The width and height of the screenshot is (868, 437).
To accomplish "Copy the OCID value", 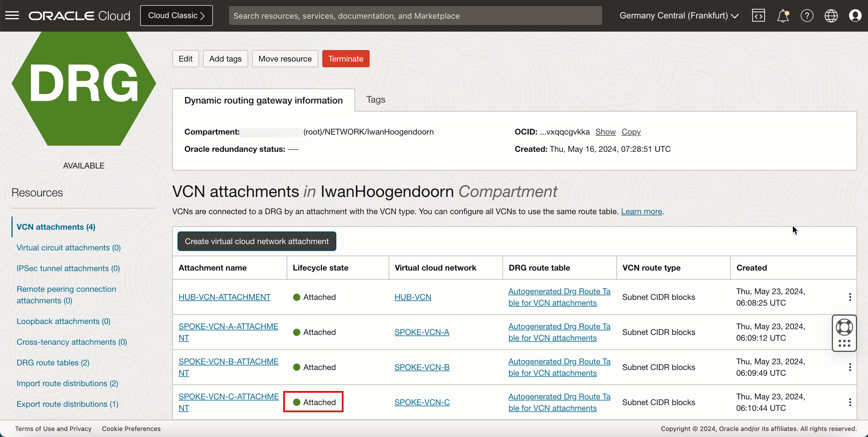I will [631, 132].
